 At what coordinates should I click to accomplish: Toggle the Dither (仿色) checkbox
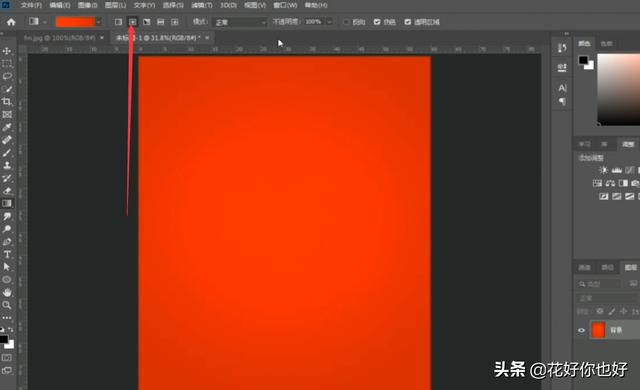[x=377, y=22]
